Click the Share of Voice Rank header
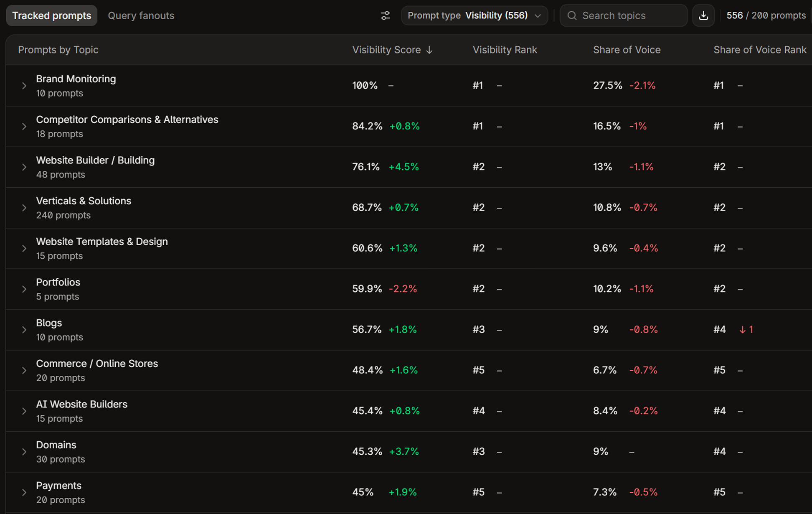812x514 pixels. pyautogui.click(x=760, y=50)
